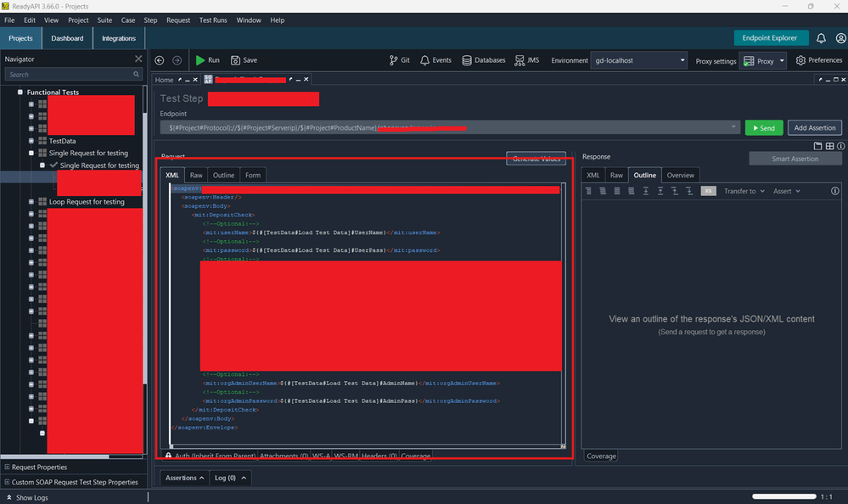Image resolution: width=848 pixels, height=504 pixels.
Task: Expand the Loop Request for testing suite
Action: pyautogui.click(x=31, y=202)
